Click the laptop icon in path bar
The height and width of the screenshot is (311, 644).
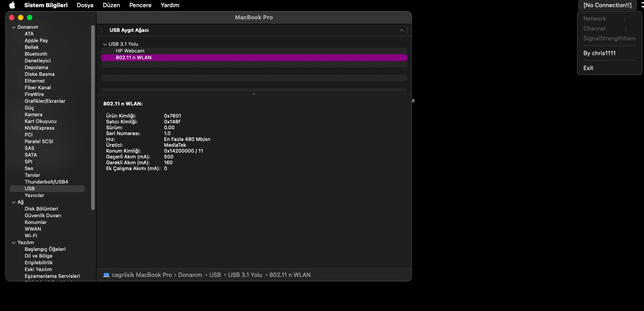click(x=106, y=275)
